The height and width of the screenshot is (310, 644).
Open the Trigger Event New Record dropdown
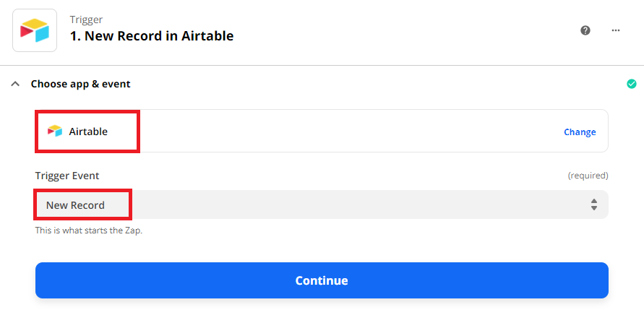(x=322, y=204)
